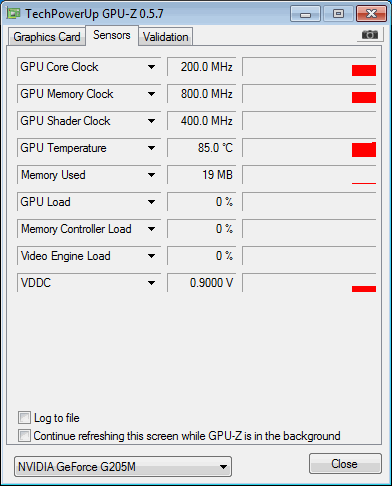The width and height of the screenshot is (392, 486).
Task: Open GPU Core Clock sensor dropdown
Action: [x=152, y=67]
